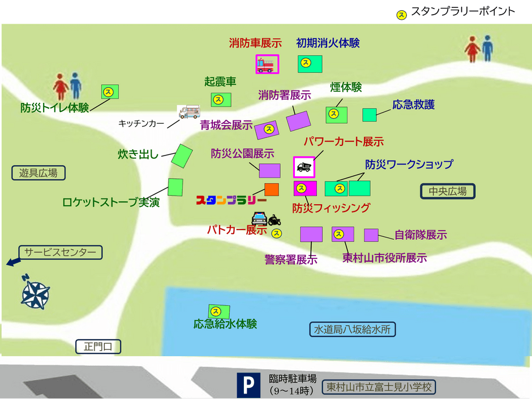
Task: Select the 初期消火体験 blue label
Action: (x=328, y=43)
